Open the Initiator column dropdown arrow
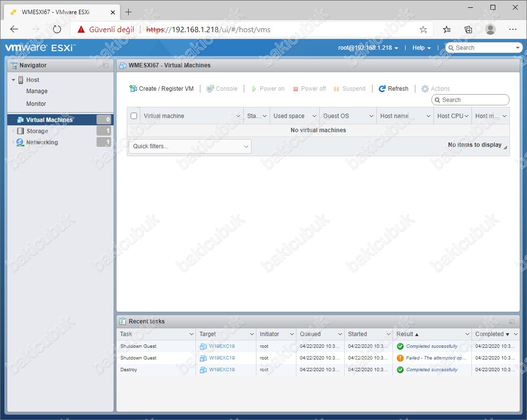Image resolution: width=527 pixels, height=420 pixels. [x=292, y=334]
